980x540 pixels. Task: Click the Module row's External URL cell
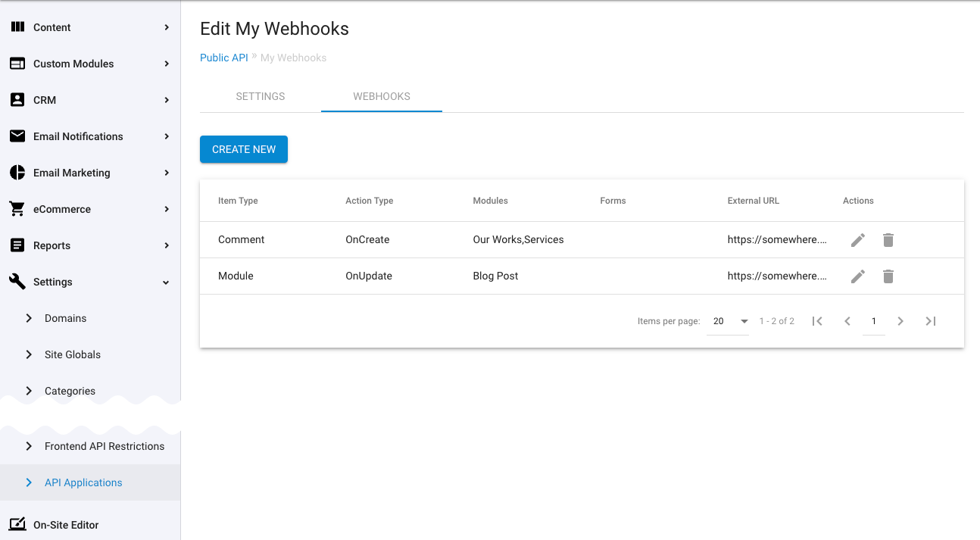tap(778, 276)
